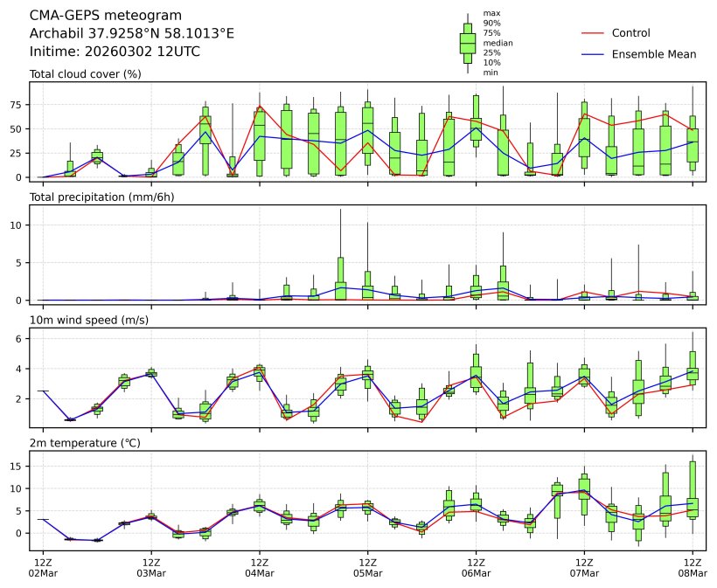Click the 12Z 02Mar x-axis label
The width and height of the screenshot is (717, 588).
43,567
